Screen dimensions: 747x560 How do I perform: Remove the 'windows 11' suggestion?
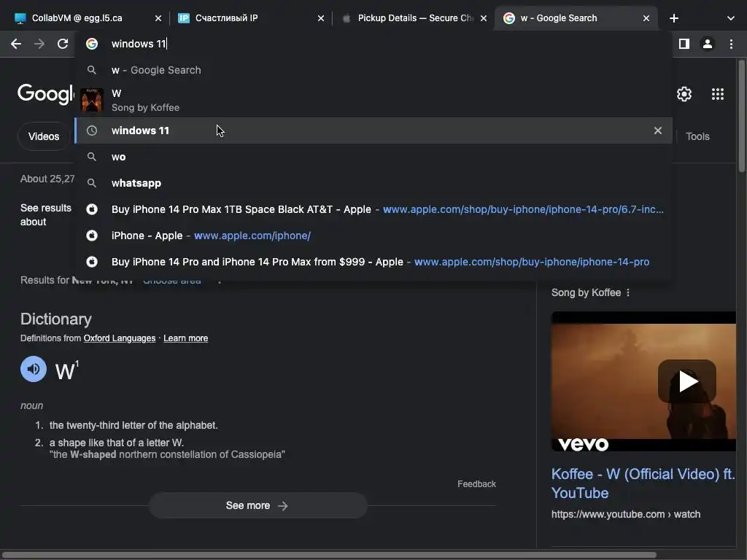[658, 131]
